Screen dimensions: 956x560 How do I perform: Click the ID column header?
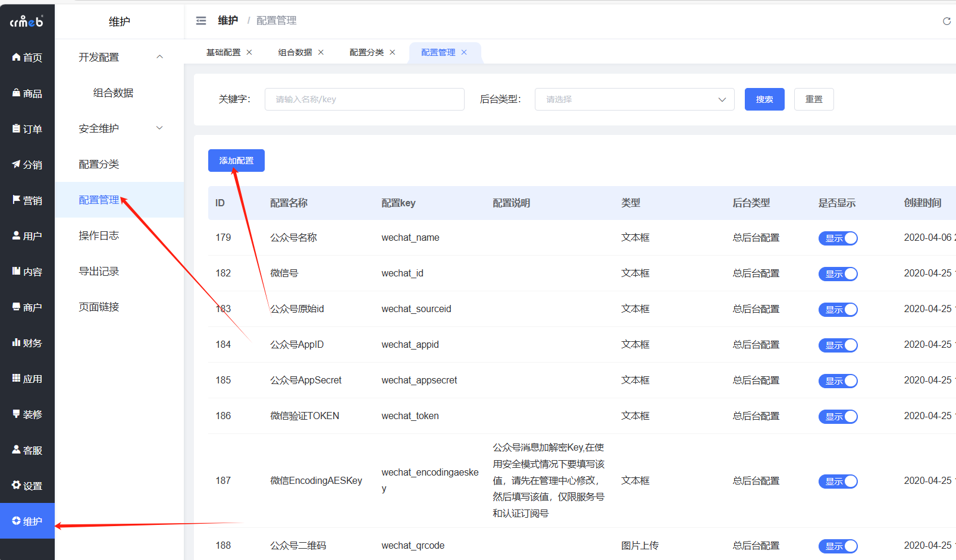220,203
